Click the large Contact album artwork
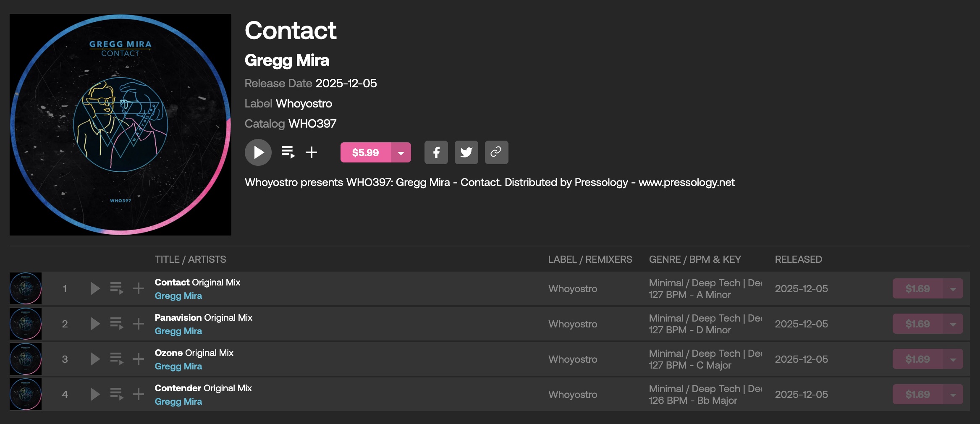Viewport: 980px width, 424px height. point(121,125)
